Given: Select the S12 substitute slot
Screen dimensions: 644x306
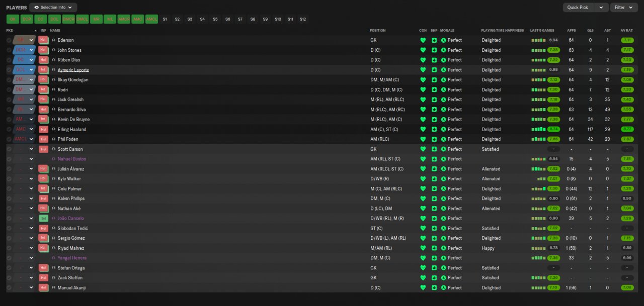Looking at the screenshot, I should click(303, 19).
